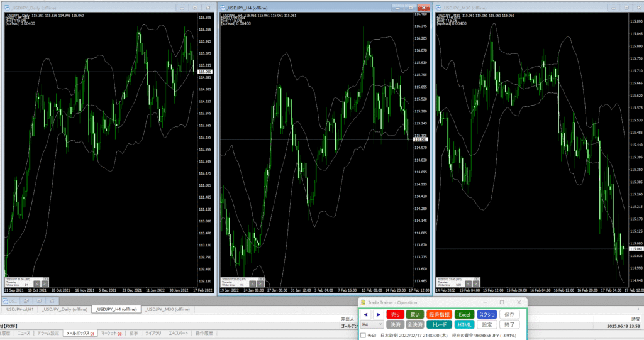
Task: Minimize the _USDJPY_M30 chart window
Action: pos(613,8)
